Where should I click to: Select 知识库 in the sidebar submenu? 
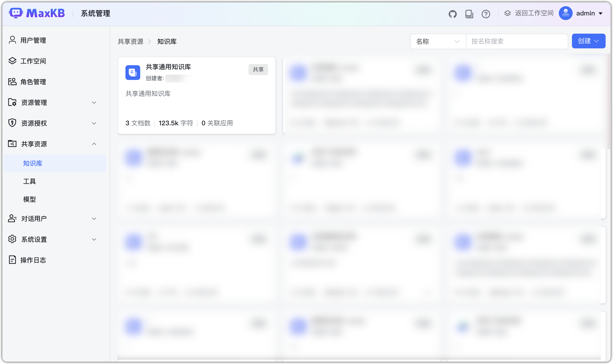pyautogui.click(x=54, y=163)
